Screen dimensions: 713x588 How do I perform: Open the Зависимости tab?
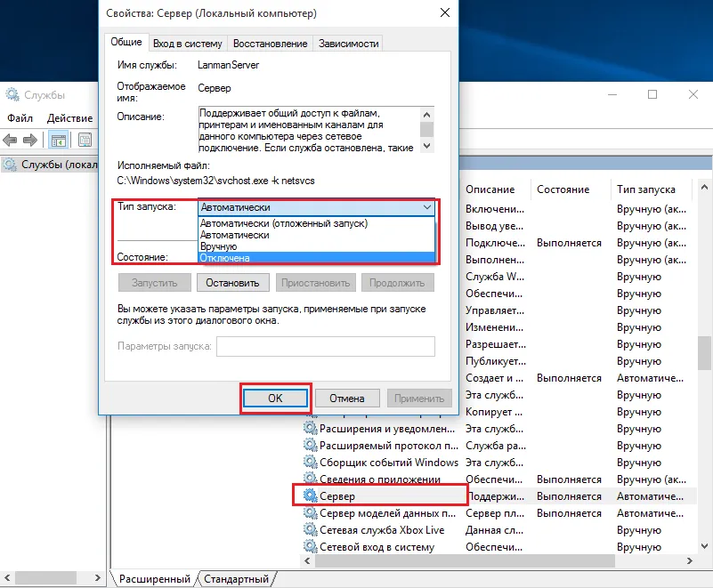point(348,44)
